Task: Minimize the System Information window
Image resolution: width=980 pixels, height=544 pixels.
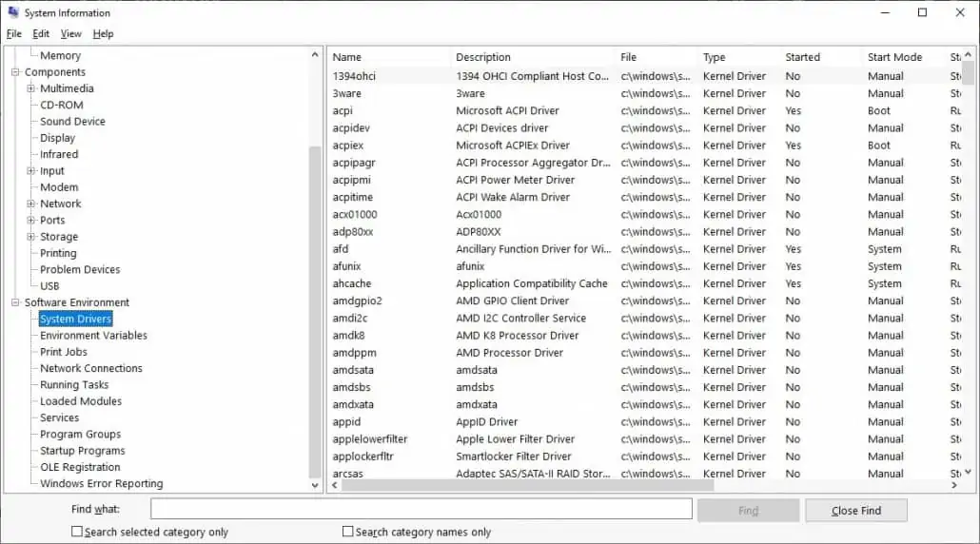Action: 885,12
